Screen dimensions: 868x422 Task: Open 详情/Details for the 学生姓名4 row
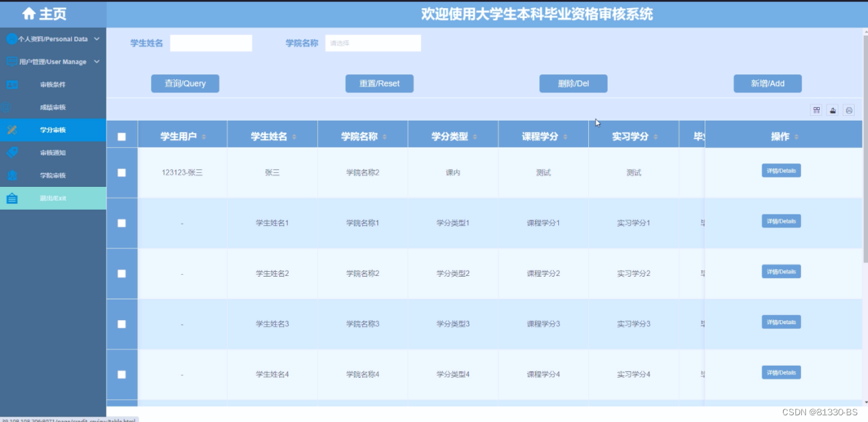(781, 372)
